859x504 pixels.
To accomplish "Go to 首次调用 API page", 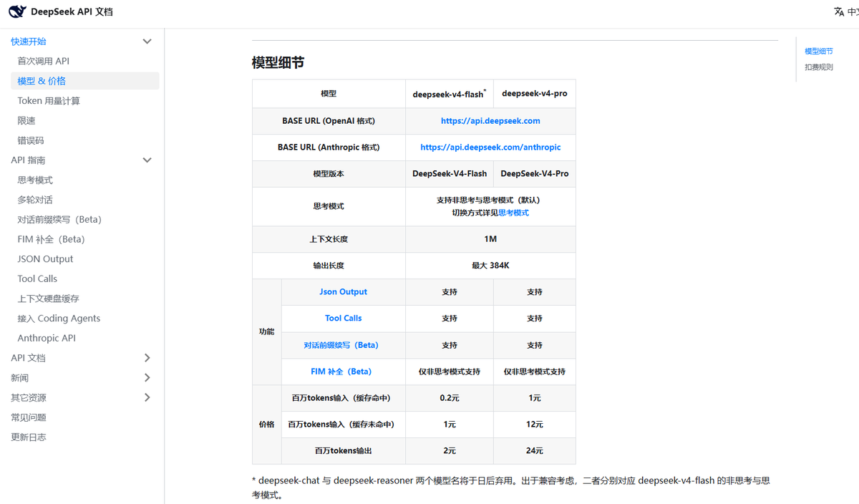I will pyautogui.click(x=44, y=62).
